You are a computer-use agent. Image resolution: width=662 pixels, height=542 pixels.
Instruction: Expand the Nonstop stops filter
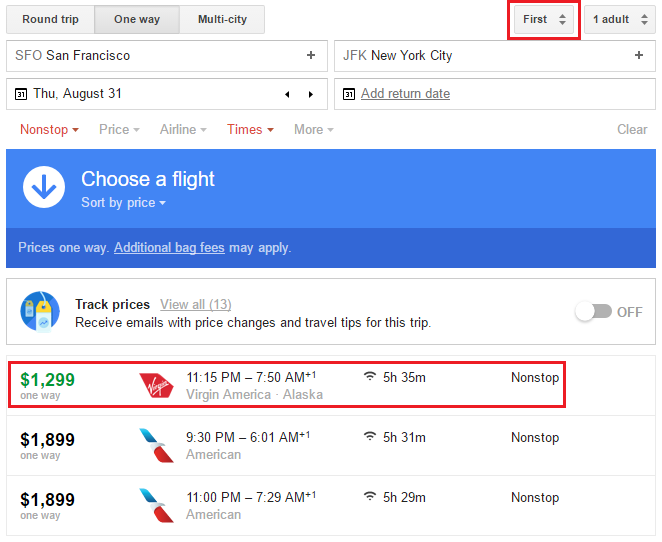(x=49, y=129)
